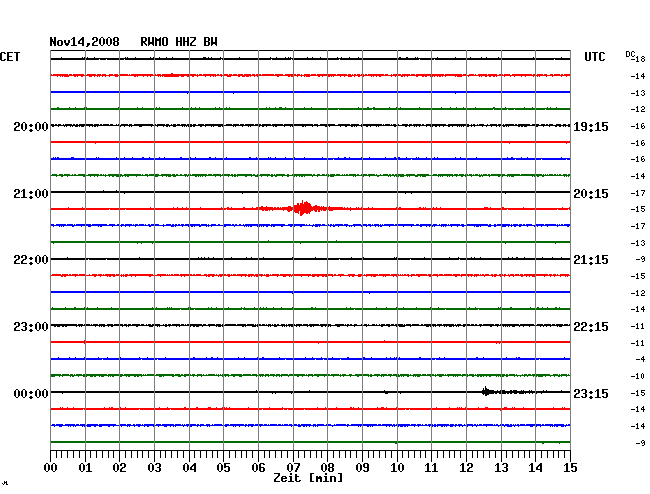
Task: Select minute 04 on the time axis
Action: click(x=189, y=467)
